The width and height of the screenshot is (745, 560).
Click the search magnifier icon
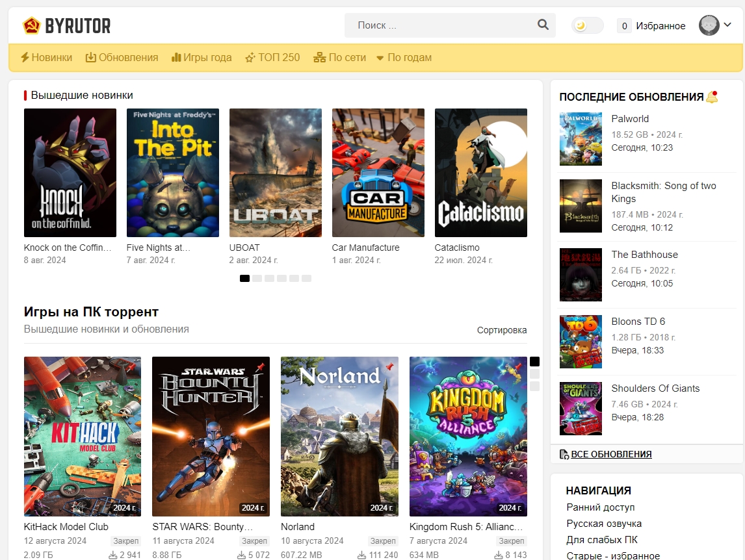(543, 25)
